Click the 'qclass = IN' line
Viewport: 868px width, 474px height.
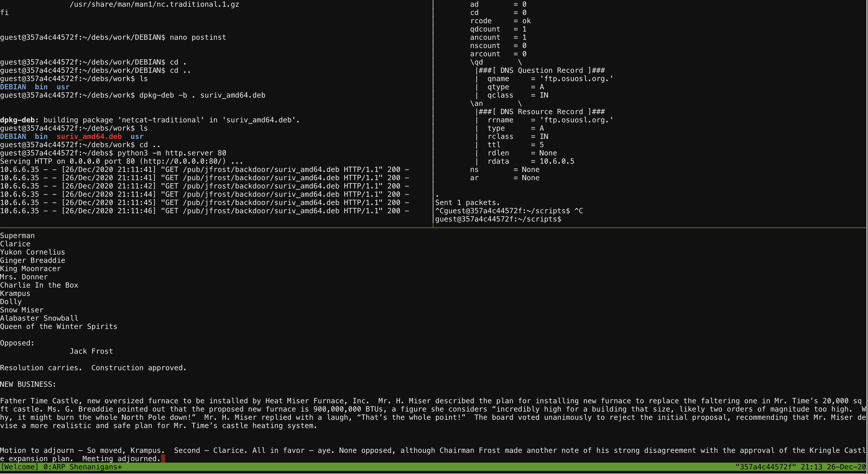click(518, 95)
